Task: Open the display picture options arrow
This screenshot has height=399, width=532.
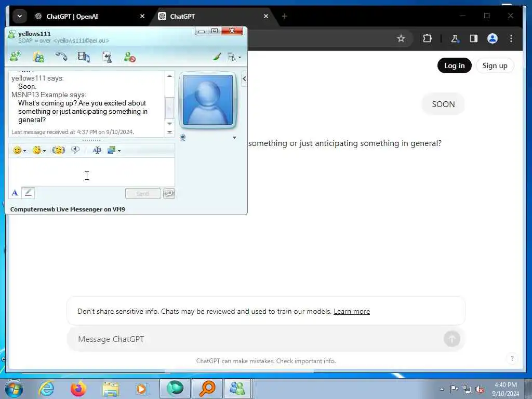Action: click(x=234, y=138)
